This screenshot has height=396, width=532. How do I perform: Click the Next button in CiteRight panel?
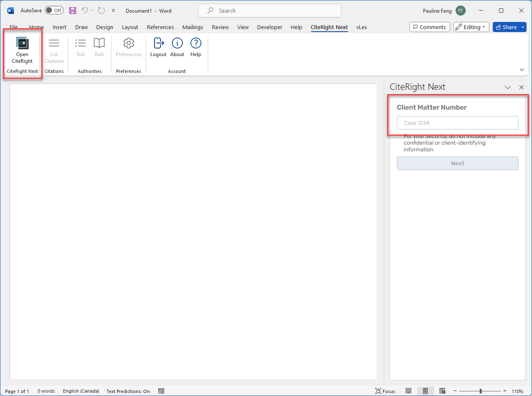[x=457, y=163]
